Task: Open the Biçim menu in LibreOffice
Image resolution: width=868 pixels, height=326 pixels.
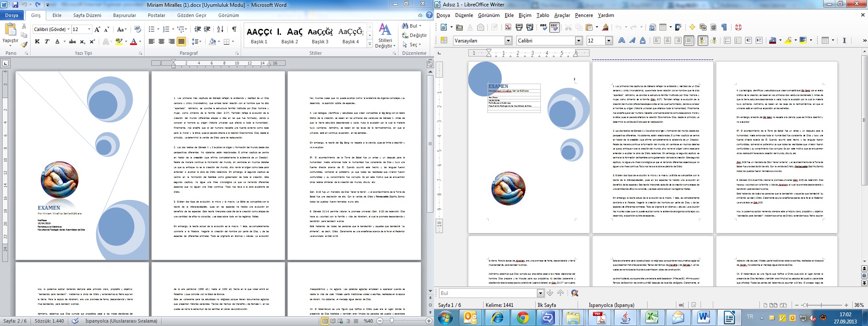Action: (x=525, y=15)
